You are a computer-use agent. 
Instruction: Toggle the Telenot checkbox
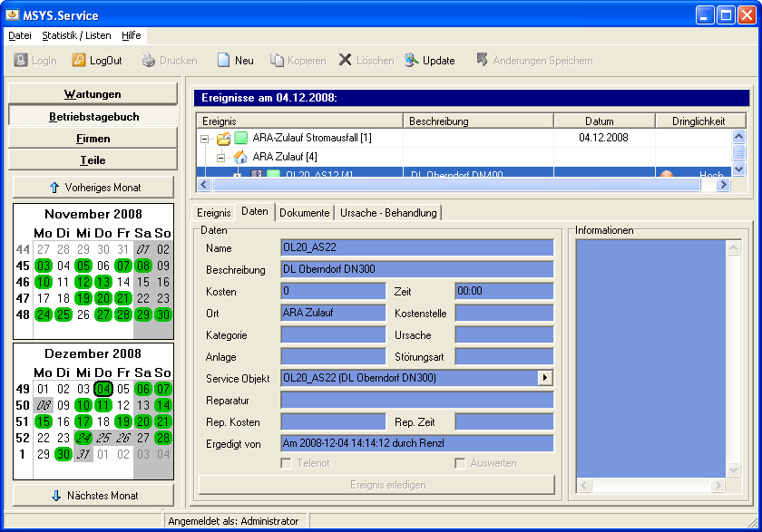tap(286, 463)
